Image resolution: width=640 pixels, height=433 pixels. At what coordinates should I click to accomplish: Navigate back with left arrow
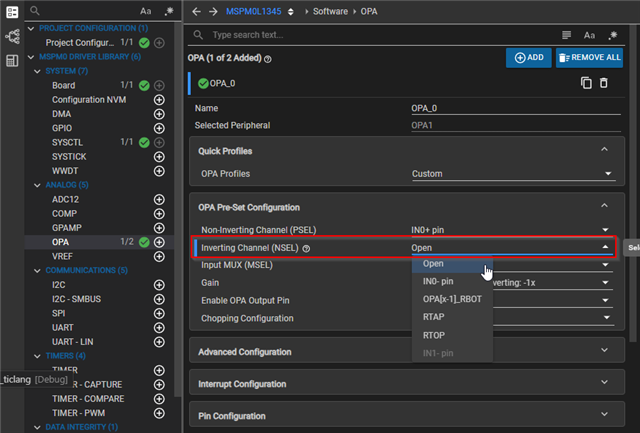pos(196,11)
